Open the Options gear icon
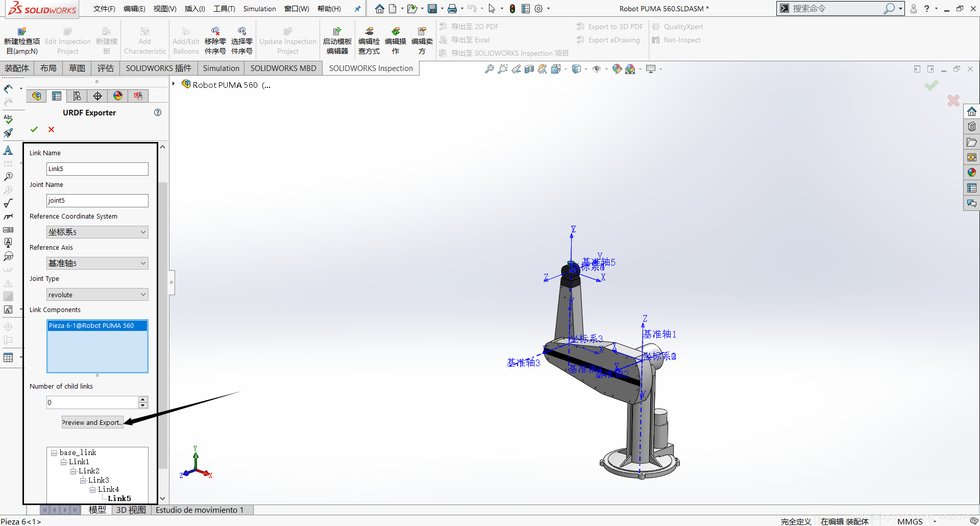This screenshot has height=526, width=980. (538, 9)
